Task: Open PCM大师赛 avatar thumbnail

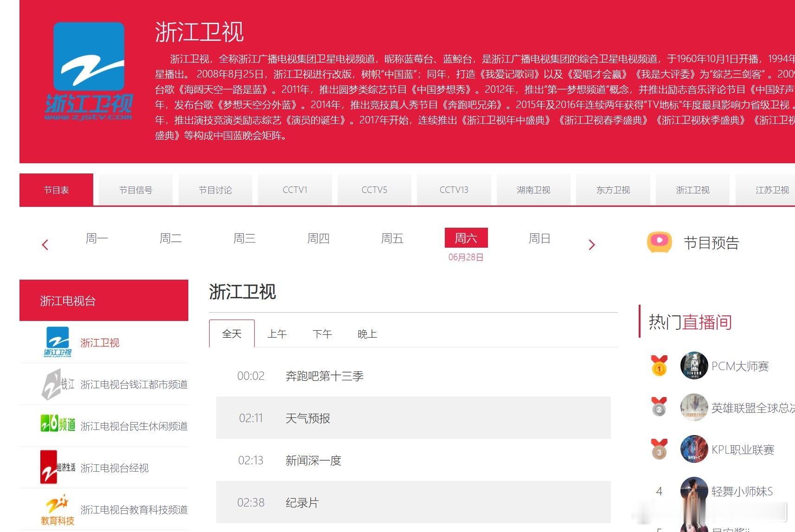Action: tap(694, 365)
